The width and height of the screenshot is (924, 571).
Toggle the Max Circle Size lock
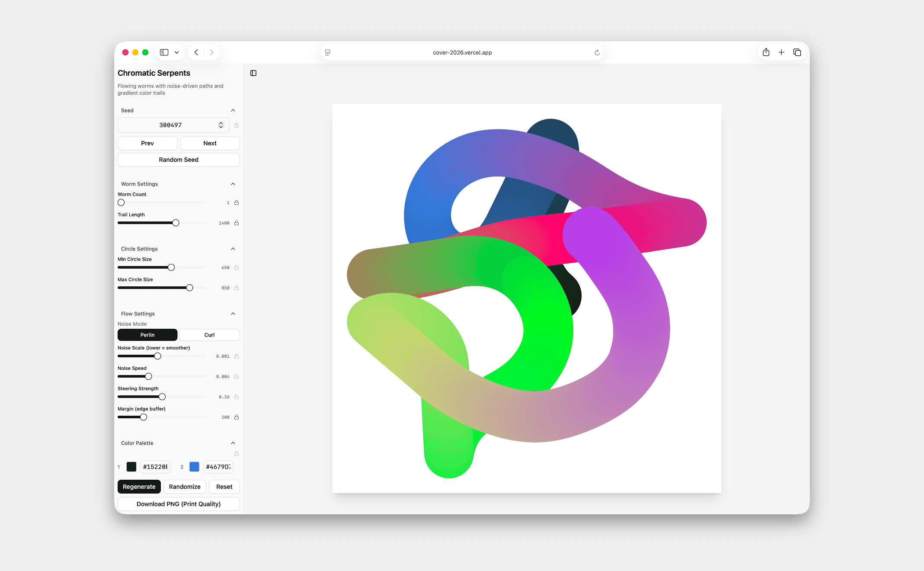tap(237, 288)
